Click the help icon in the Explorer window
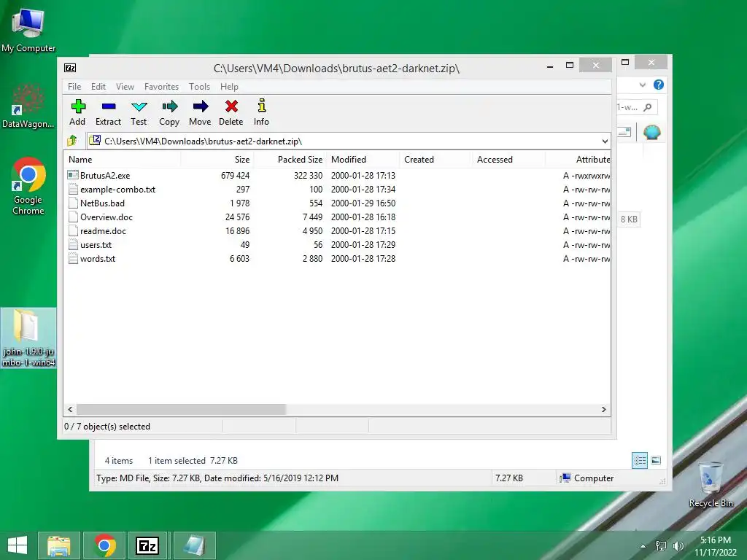This screenshot has width=747, height=560. 659,85
